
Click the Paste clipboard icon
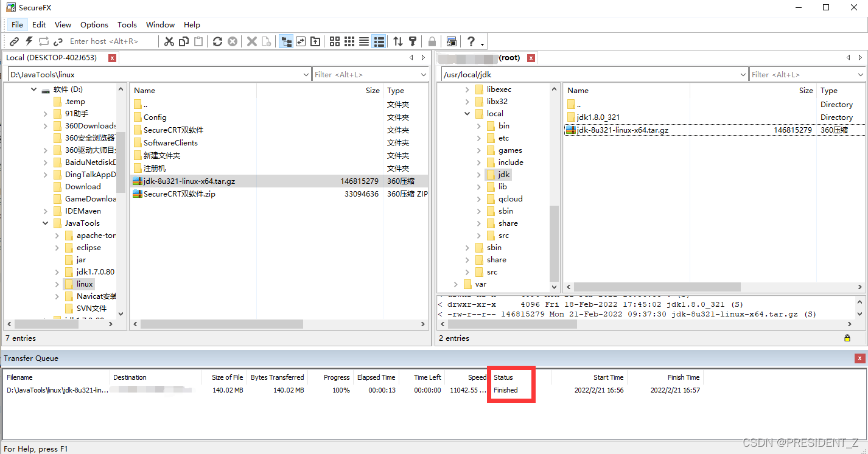pos(198,41)
